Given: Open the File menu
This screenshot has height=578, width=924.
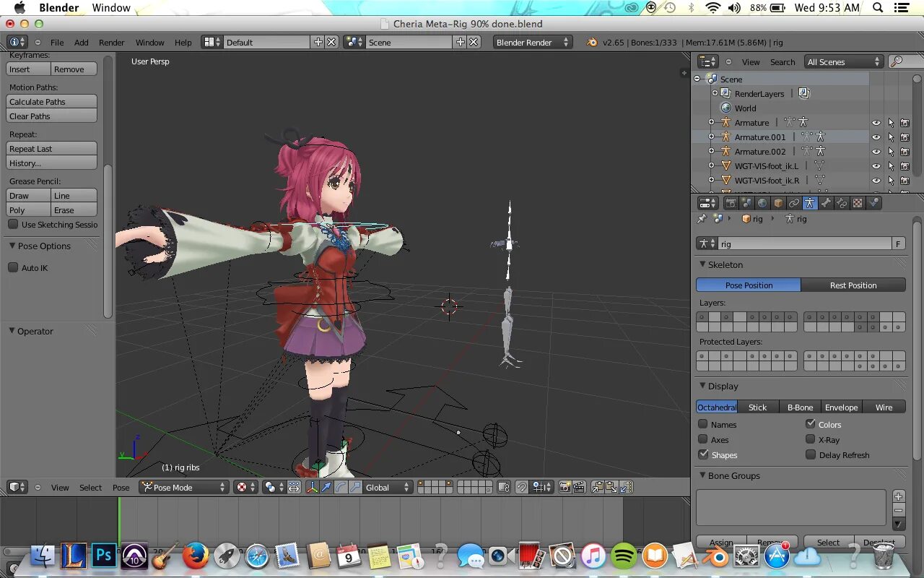Looking at the screenshot, I should tap(57, 43).
